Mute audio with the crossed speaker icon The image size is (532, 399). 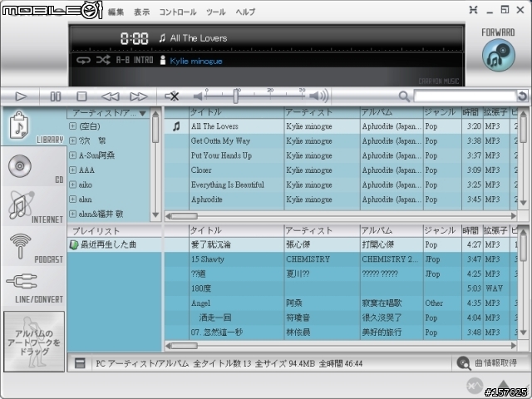pos(172,96)
